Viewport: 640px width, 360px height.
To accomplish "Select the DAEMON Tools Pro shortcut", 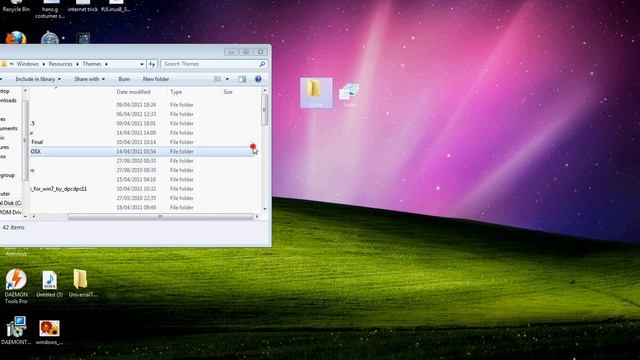I will click(x=16, y=286).
